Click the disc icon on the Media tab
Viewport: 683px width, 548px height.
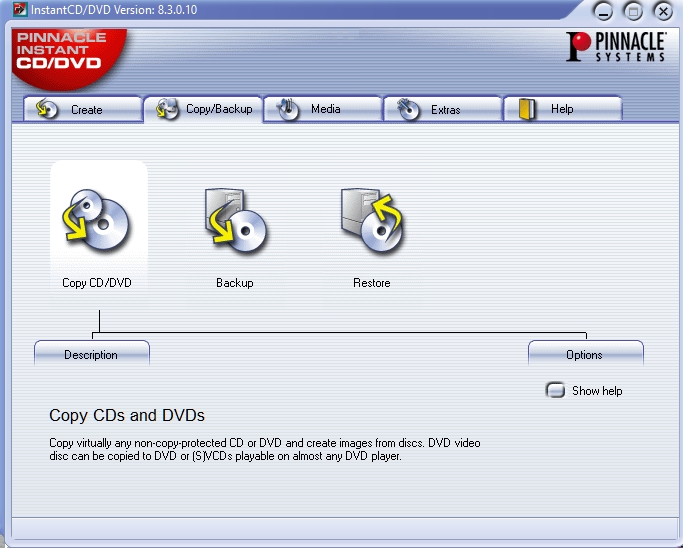tap(287, 109)
